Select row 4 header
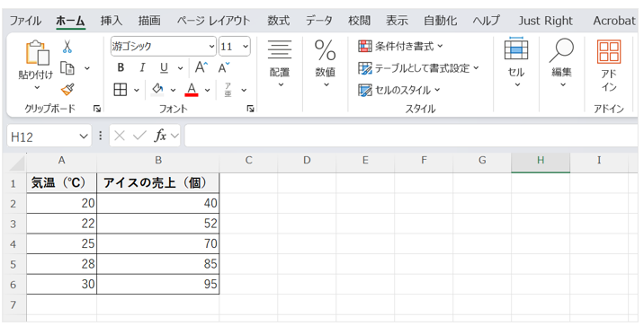Viewport: 644px width, 326px height. click(x=13, y=244)
